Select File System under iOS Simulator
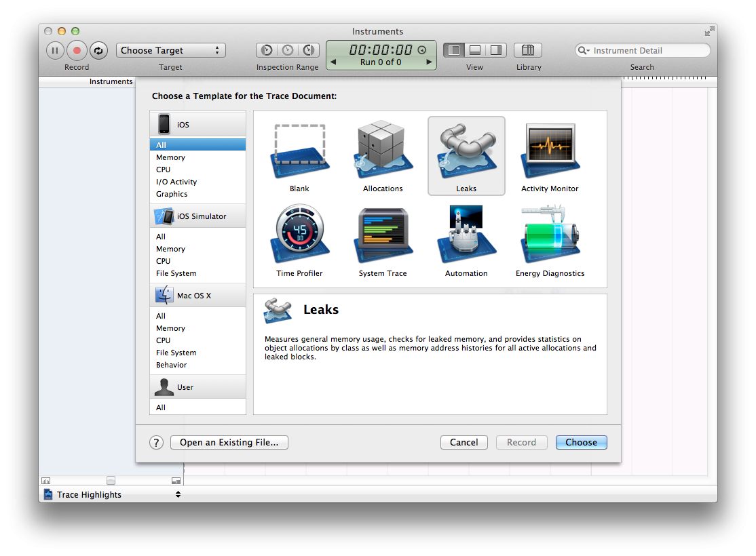756x556 pixels. 197,273
